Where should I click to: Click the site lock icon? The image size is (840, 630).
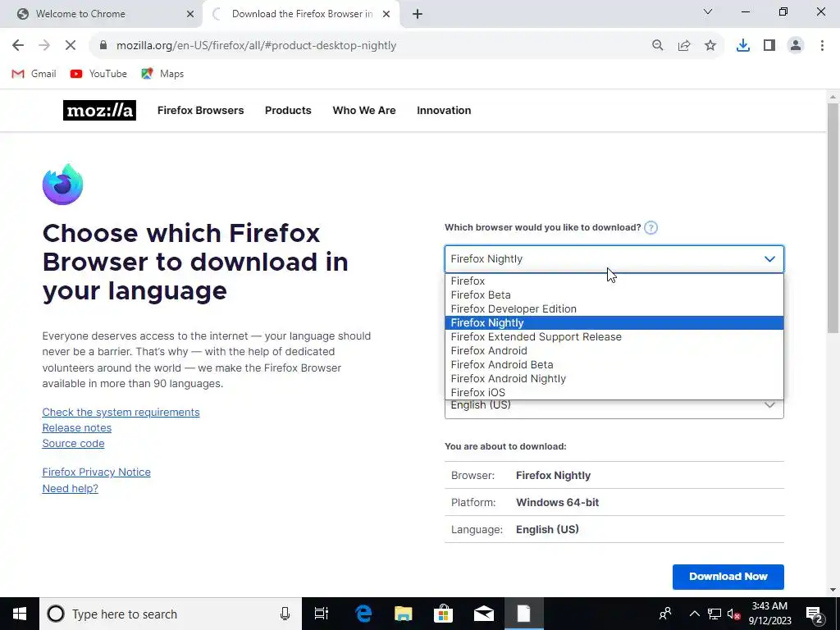point(103,46)
